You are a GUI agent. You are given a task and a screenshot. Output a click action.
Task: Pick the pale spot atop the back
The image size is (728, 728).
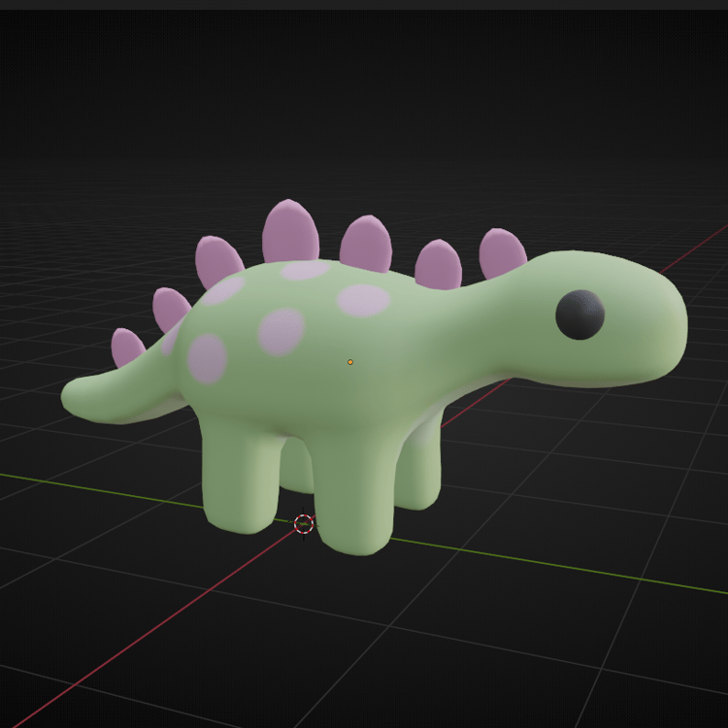(x=305, y=270)
